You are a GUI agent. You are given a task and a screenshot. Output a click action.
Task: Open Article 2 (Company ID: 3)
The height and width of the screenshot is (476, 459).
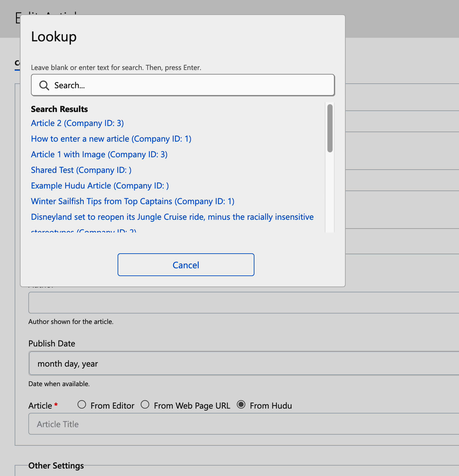tap(77, 123)
